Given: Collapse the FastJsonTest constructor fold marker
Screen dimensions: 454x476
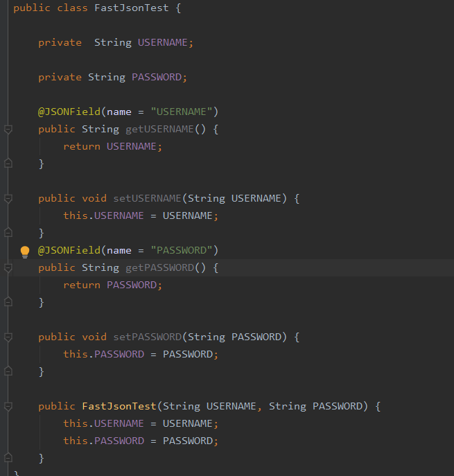Looking at the screenshot, I should click(x=8, y=406).
